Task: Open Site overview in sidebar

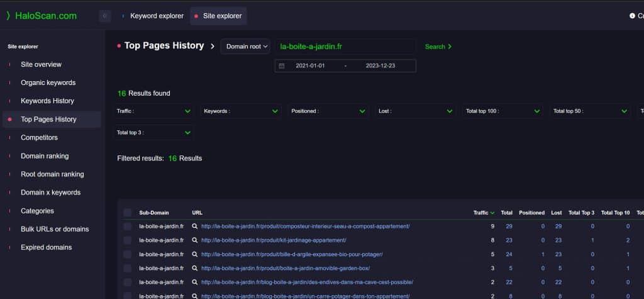Action: click(41, 65)
